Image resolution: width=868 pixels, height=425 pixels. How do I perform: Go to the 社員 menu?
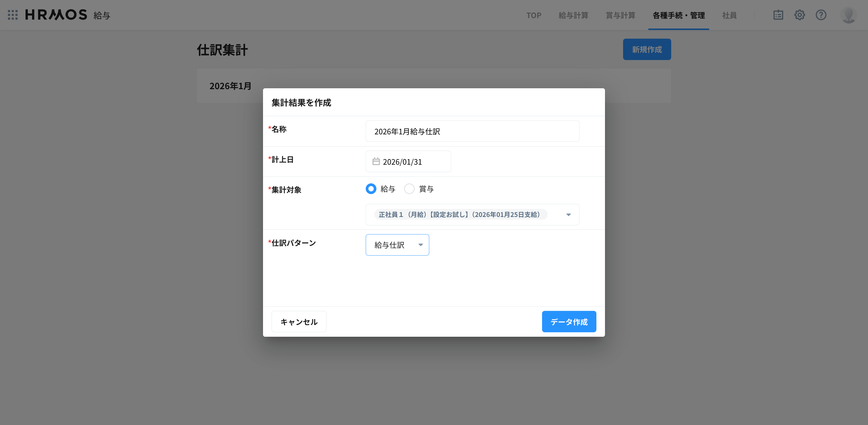(729, 15)
